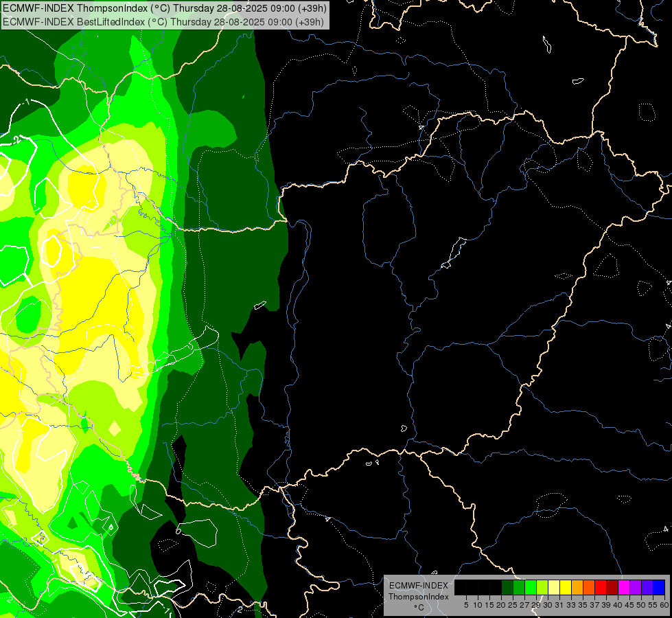Click the blue 55-60 legend swatch
Viewport: 672px width, 618px height.
(x=659, y=587)
